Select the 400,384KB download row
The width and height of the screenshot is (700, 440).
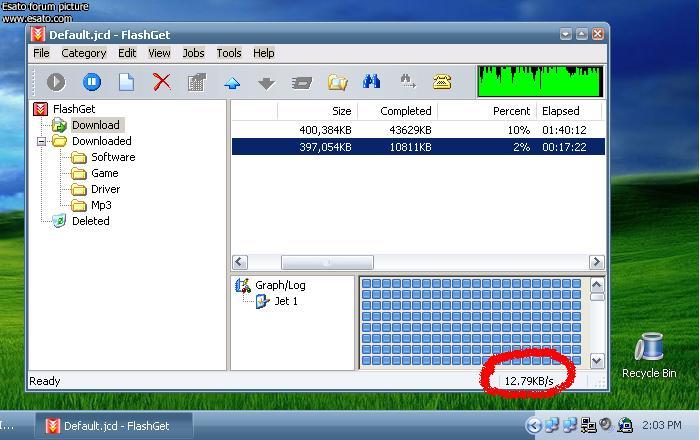[x=418, y=130]
